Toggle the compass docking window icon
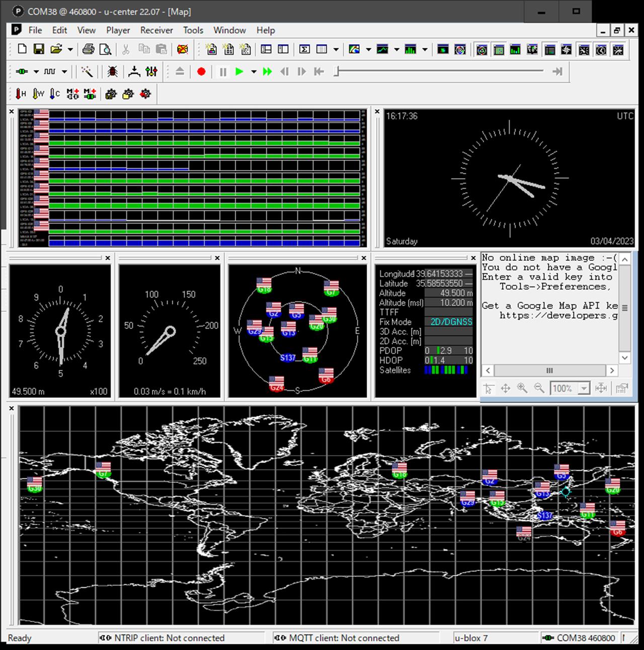The width and height of the screenshot is (644, 650). (x=567, y=49)
